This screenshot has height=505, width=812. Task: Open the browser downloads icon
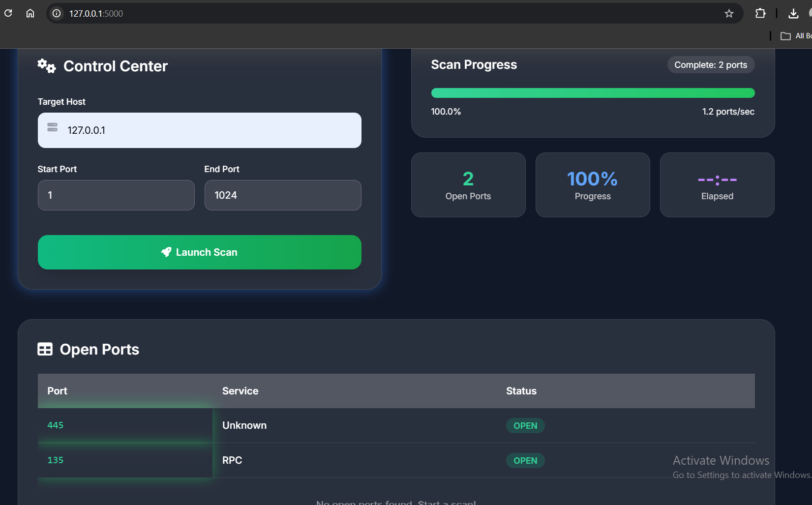[793, 13]
